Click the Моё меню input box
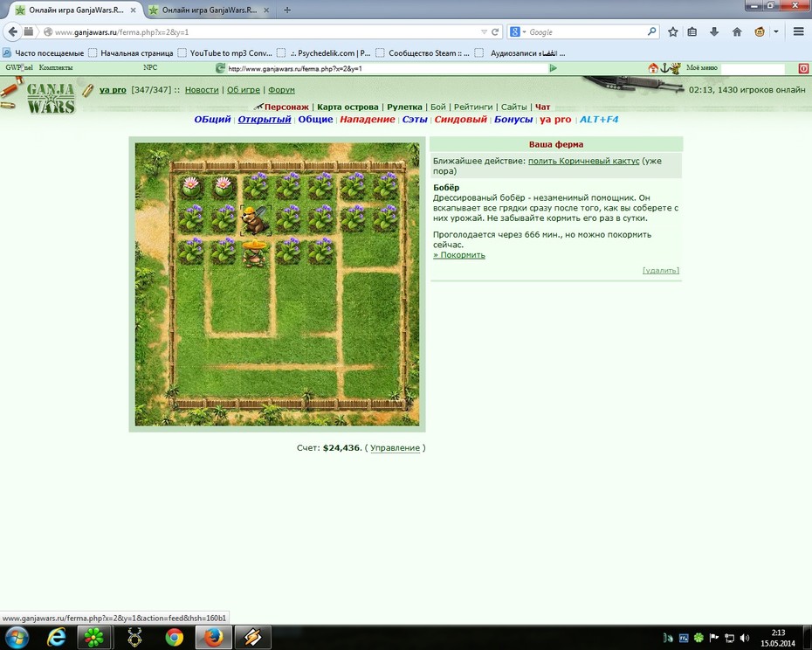The image size is (812, 650). (753, 68)
